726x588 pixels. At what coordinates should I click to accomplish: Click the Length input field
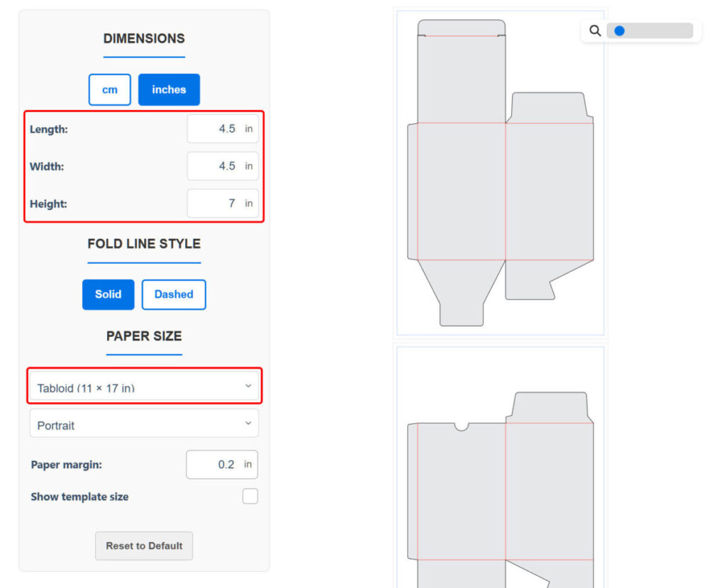(x=222, y=129)
